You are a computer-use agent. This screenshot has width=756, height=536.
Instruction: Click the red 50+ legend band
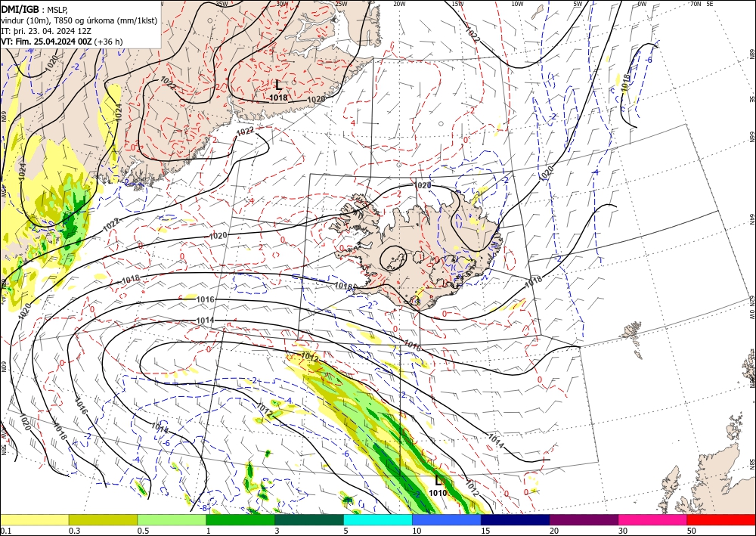721,519
